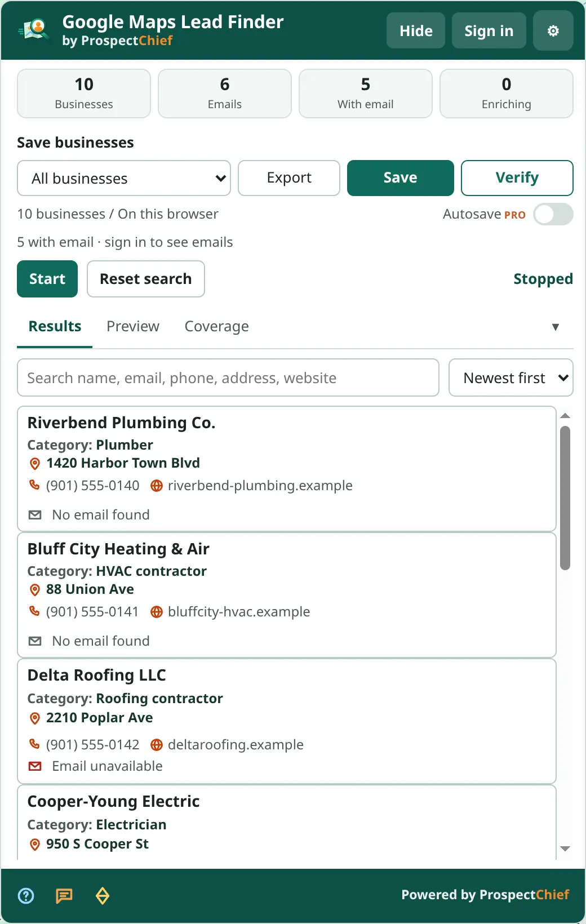Click the 88 Union Ave address
The image size is (586, 924).
[x=90, y=589]
